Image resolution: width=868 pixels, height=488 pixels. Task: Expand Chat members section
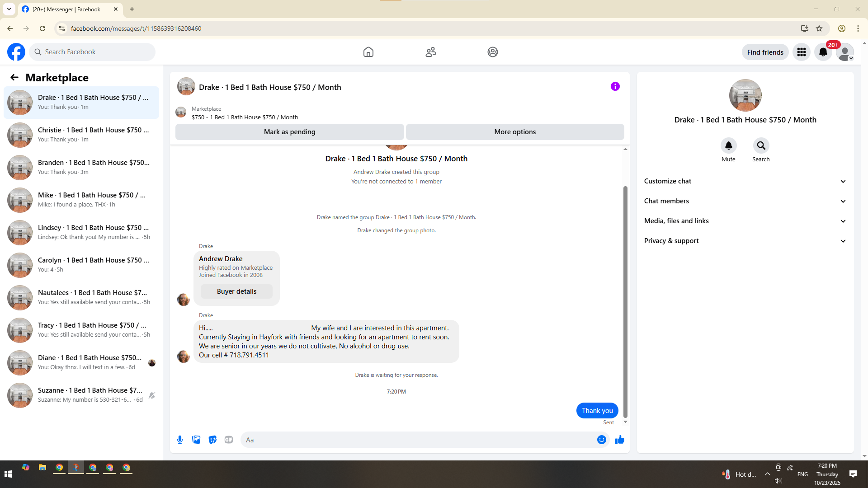[x=745, y=201]
